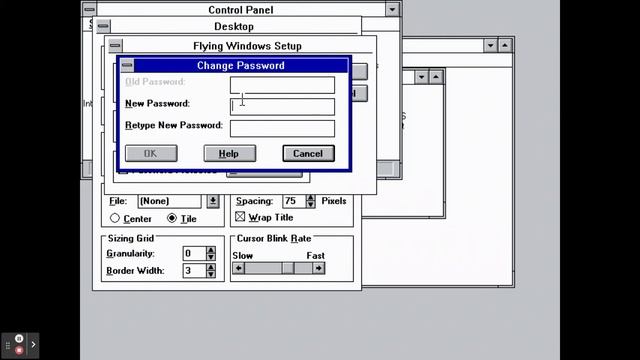Click the greyed-out OK button
Viewport: 640px width, 360px height.
[151, 153]
